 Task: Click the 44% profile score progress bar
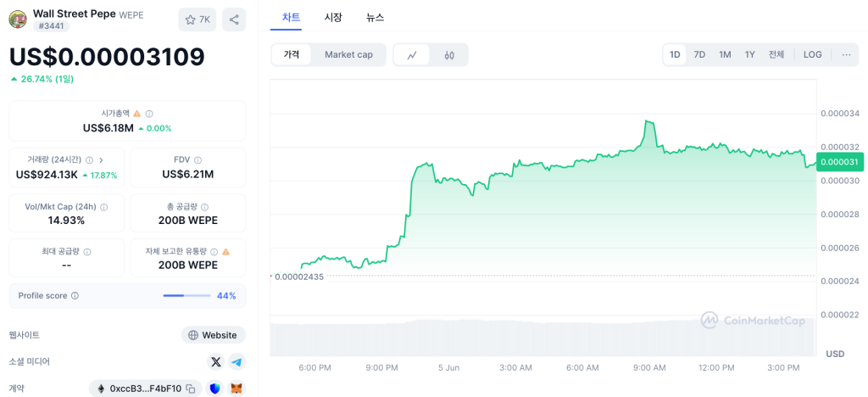(186, 296)
